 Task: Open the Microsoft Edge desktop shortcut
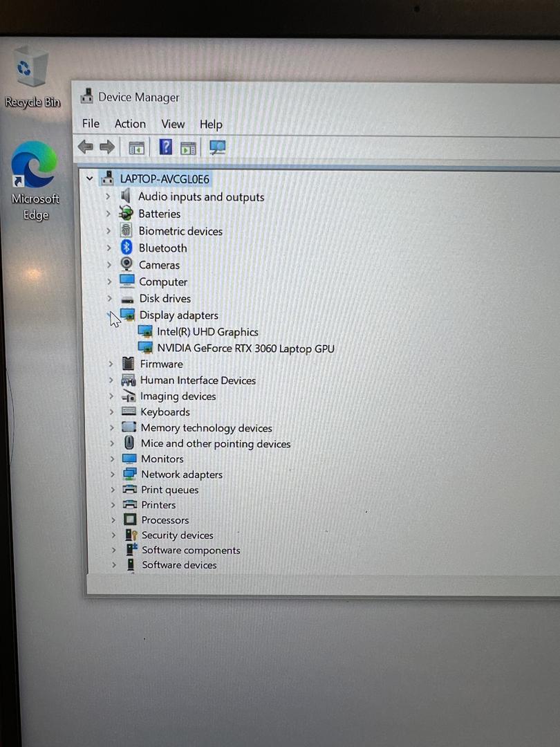(x=35, y=181)
